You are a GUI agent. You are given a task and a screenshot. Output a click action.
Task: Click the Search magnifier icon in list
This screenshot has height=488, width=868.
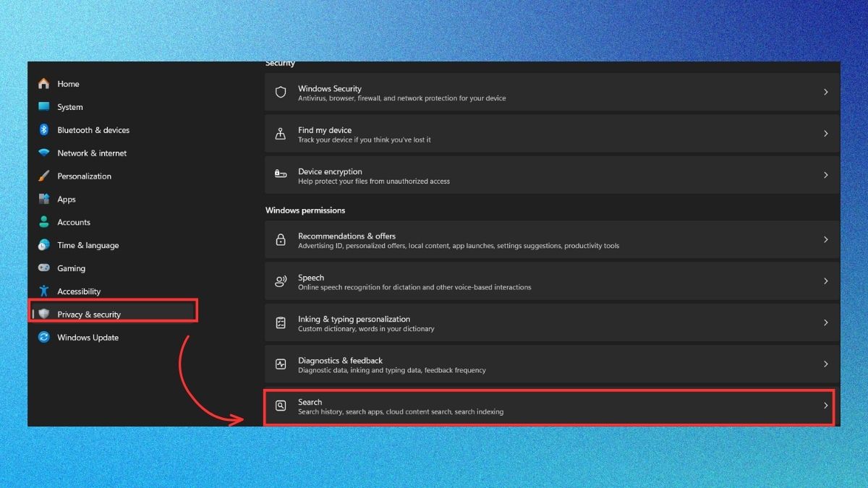click(x=281, y=406)
